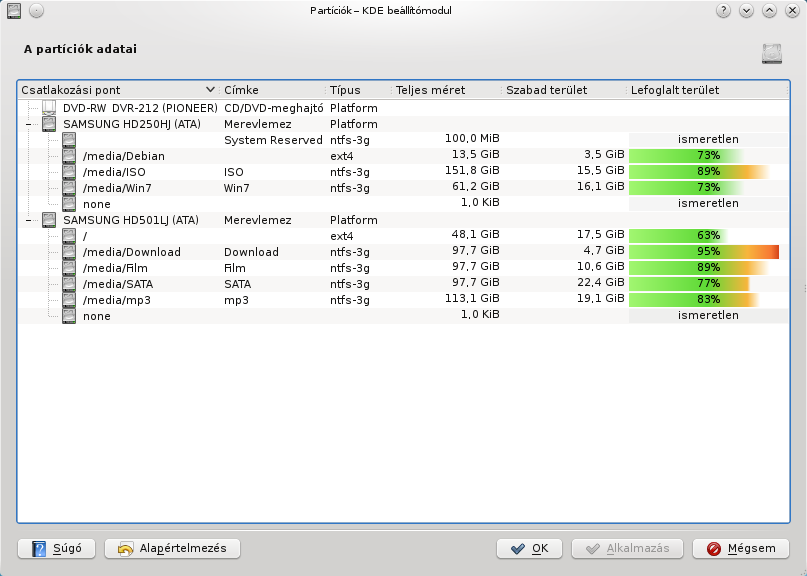
Task: Select the /media/Debian tree row
Action: point(403,156)
